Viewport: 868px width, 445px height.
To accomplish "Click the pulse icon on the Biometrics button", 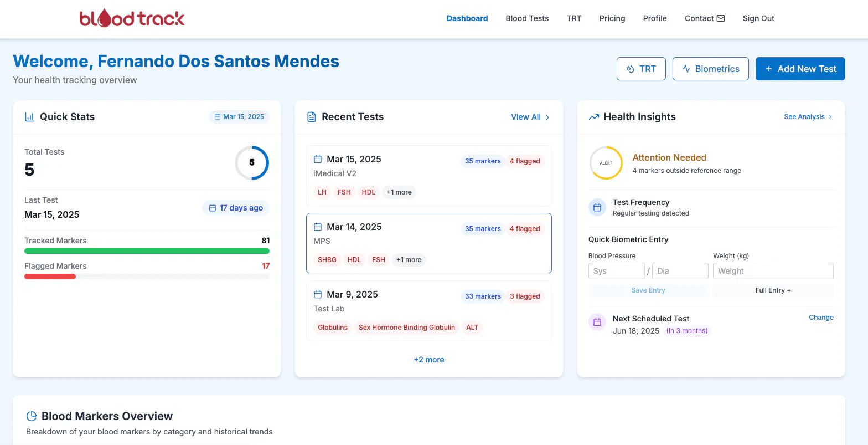I will [686, 69].
